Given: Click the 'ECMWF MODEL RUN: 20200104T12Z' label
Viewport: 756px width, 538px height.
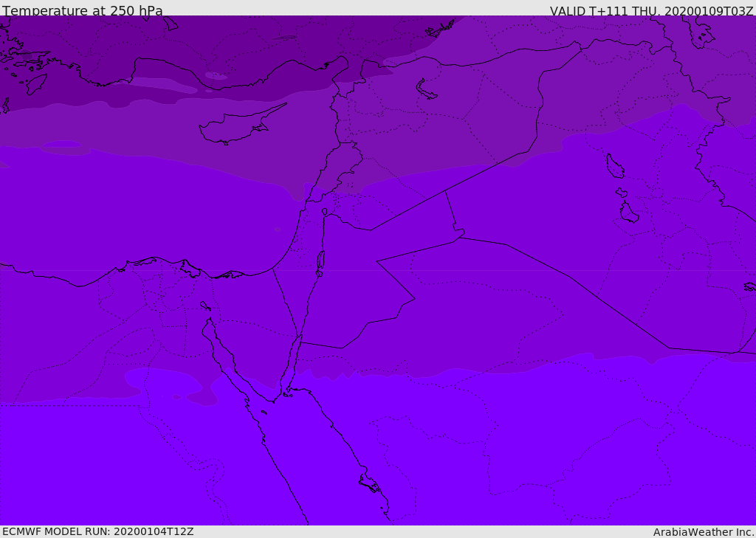Looking at the screenshot, I should (x=98, y=531).
